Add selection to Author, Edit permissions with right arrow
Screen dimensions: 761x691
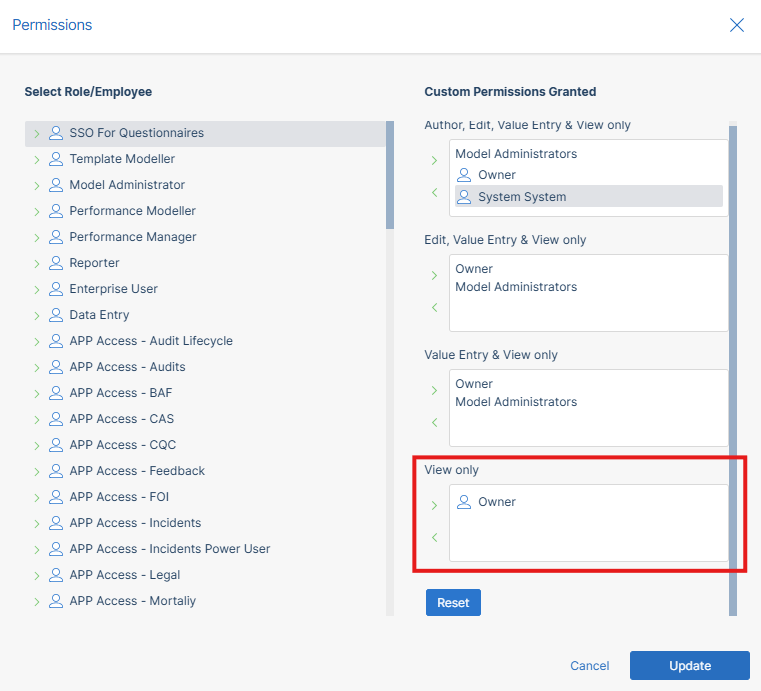pos(434,161)
